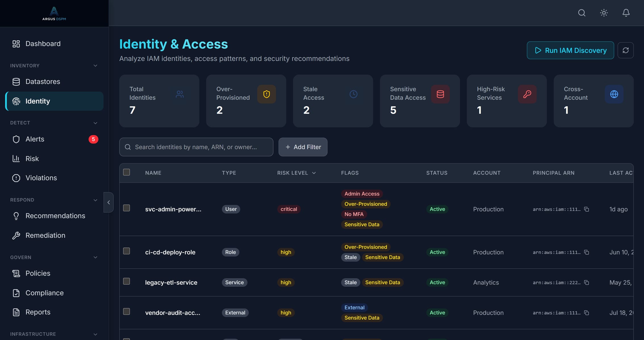Click the Status column header

point(437,173)
